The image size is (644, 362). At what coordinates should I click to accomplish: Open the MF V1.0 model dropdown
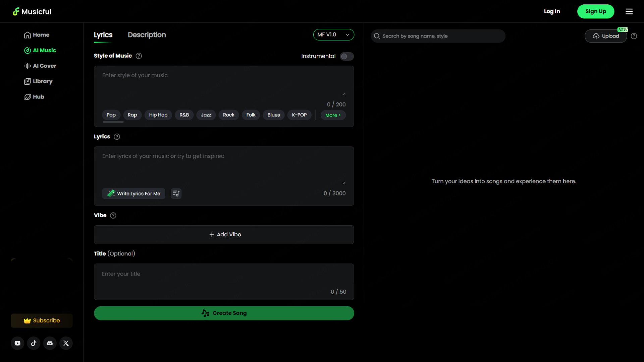coord(333,35)
